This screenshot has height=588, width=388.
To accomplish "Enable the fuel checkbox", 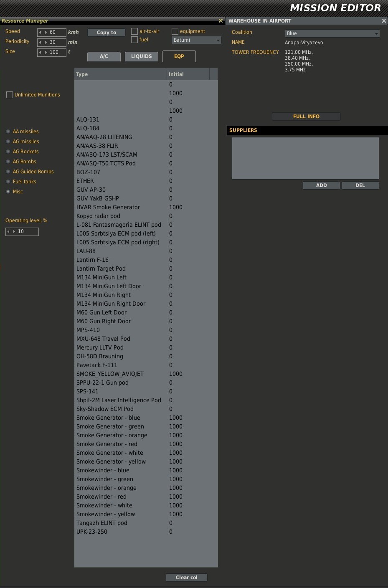I will pyautogui.click(x=134, y=40).
